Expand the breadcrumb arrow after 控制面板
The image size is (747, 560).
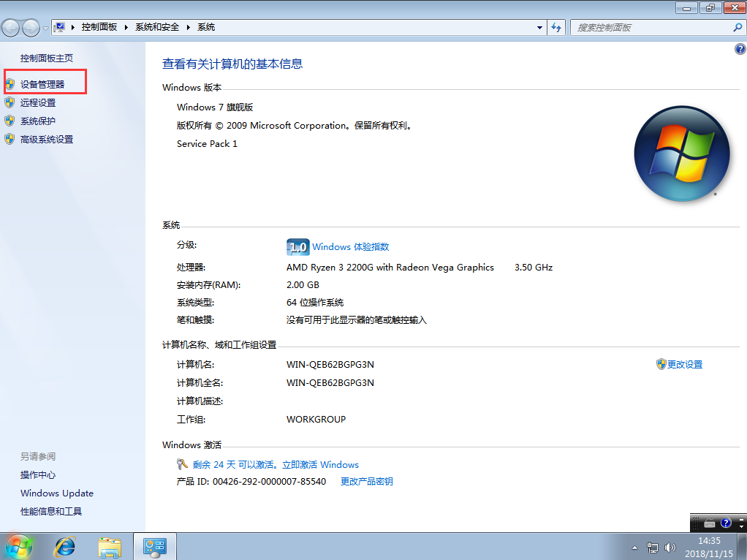click(126, 27)
